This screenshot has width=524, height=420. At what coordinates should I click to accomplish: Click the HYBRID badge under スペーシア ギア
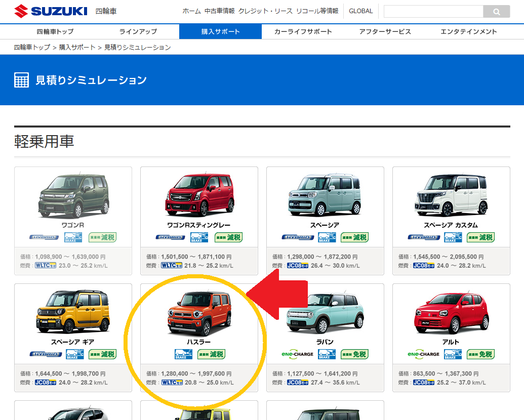pos(46,354)
